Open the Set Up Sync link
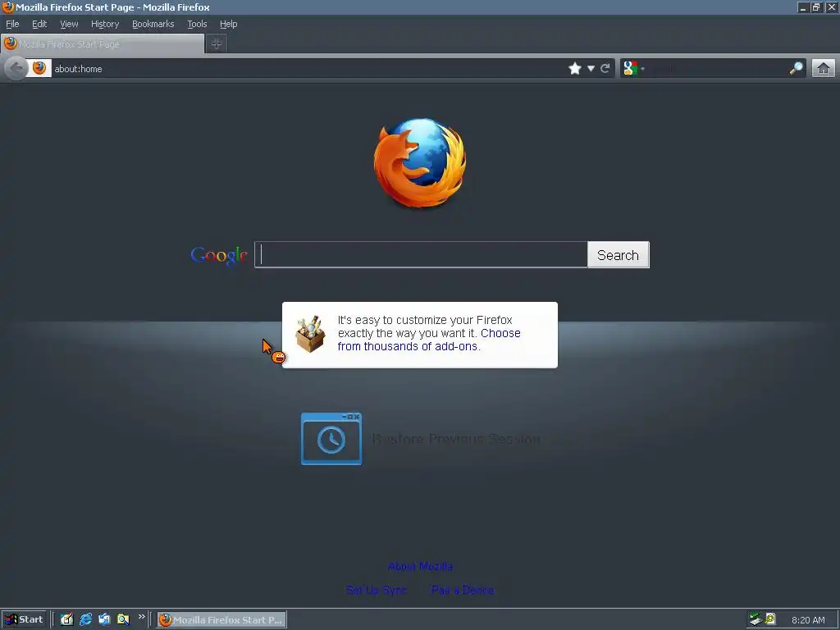Screen dimensions: 840x630 click(377, 590)
